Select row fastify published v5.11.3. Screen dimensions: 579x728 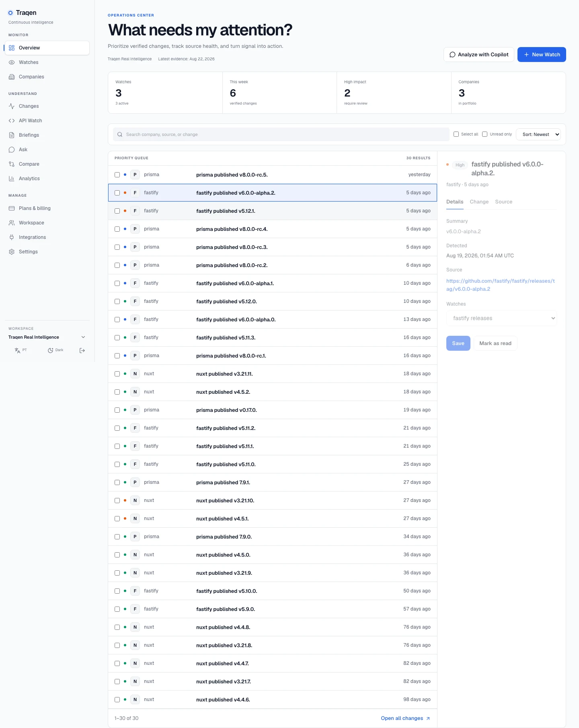[x=273, y=337]
